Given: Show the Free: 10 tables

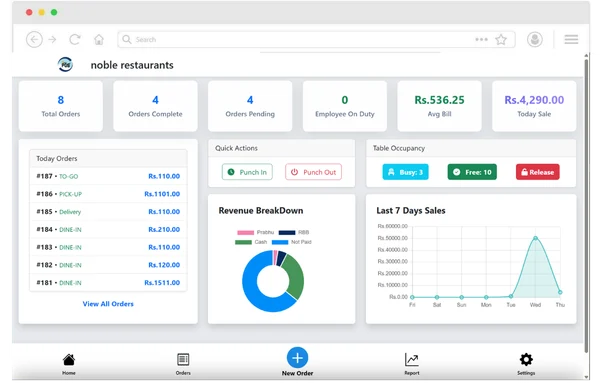Looking at the screenshot, I should [472, 172].
